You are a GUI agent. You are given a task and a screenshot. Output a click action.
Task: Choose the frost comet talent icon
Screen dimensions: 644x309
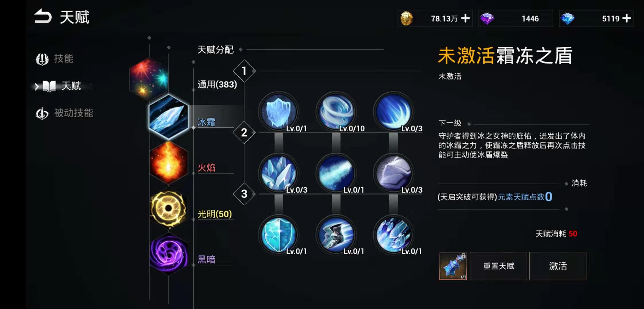336,173
